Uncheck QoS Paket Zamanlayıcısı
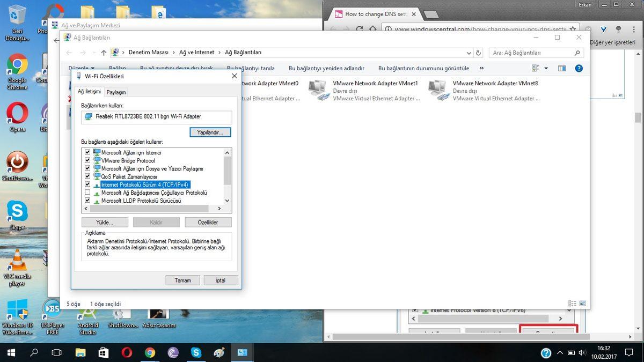Viewport: 644px width, 362px height. pyautogui.click(x=87, y=176)
